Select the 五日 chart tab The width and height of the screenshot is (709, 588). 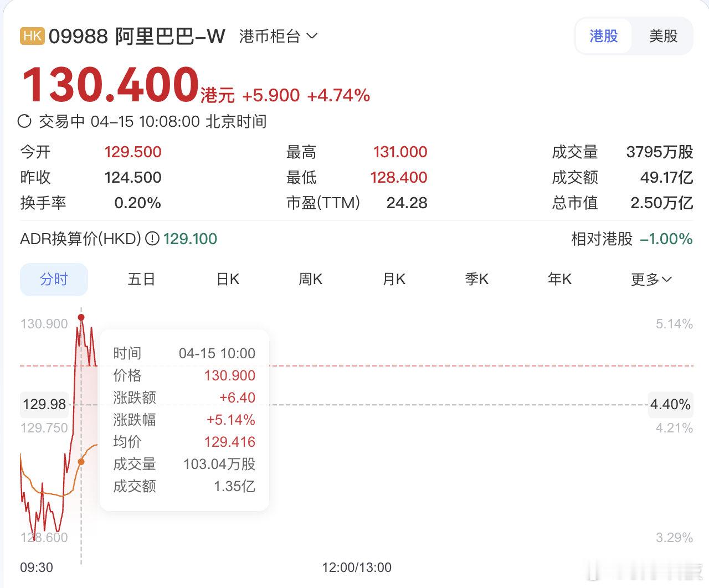tap(141, 280)
